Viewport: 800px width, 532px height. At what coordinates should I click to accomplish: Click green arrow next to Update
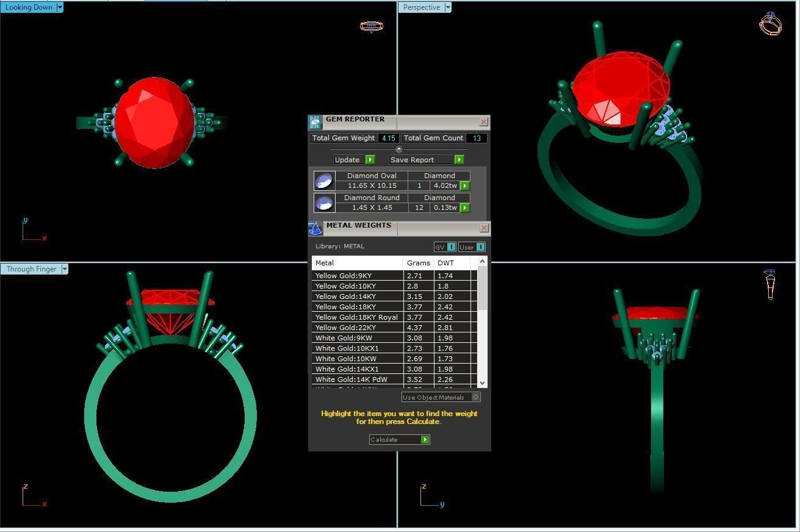click(x=370, y=160)
